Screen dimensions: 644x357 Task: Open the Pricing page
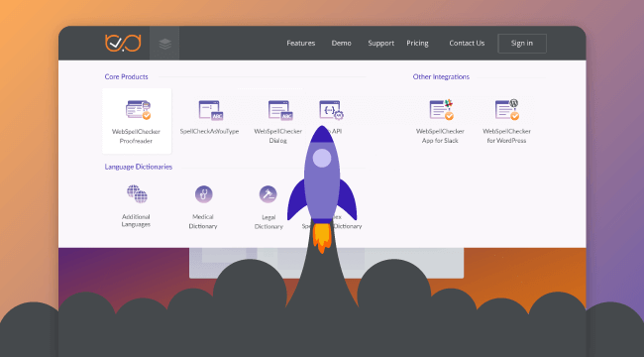tap(417, 44)
